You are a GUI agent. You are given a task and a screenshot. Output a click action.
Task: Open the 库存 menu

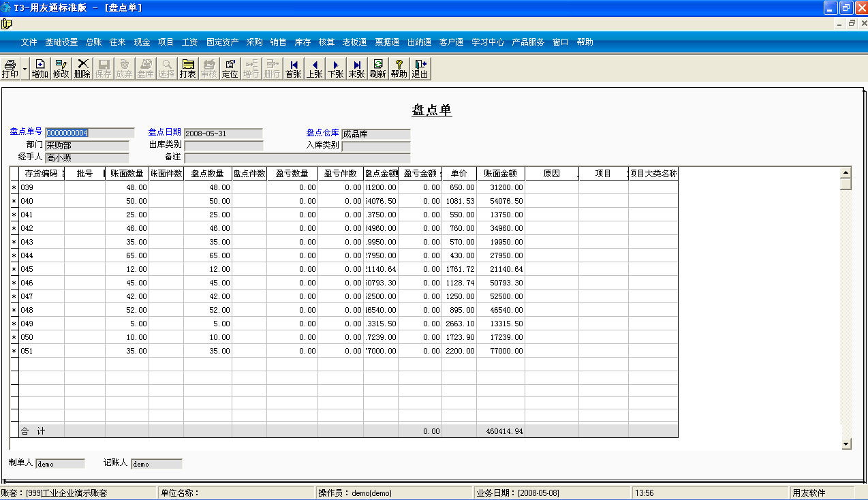(x=303, y=42)
